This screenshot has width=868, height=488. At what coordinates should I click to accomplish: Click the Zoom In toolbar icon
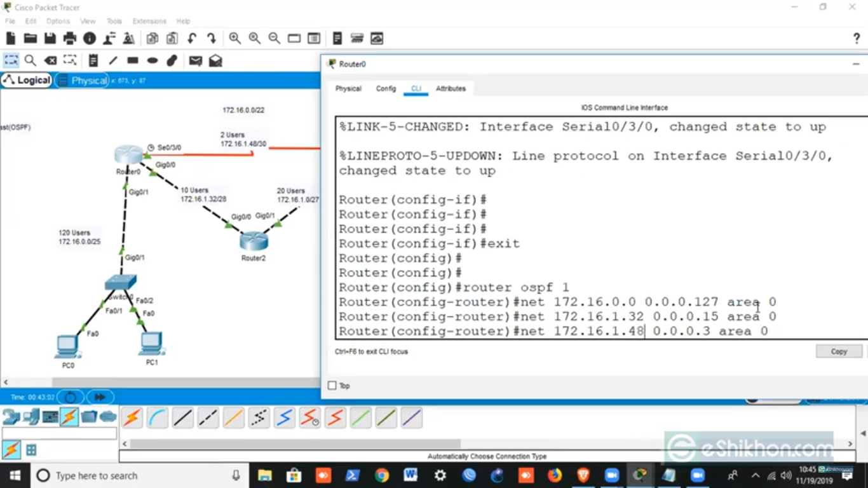pyautogui.click(x=235, y=38)
